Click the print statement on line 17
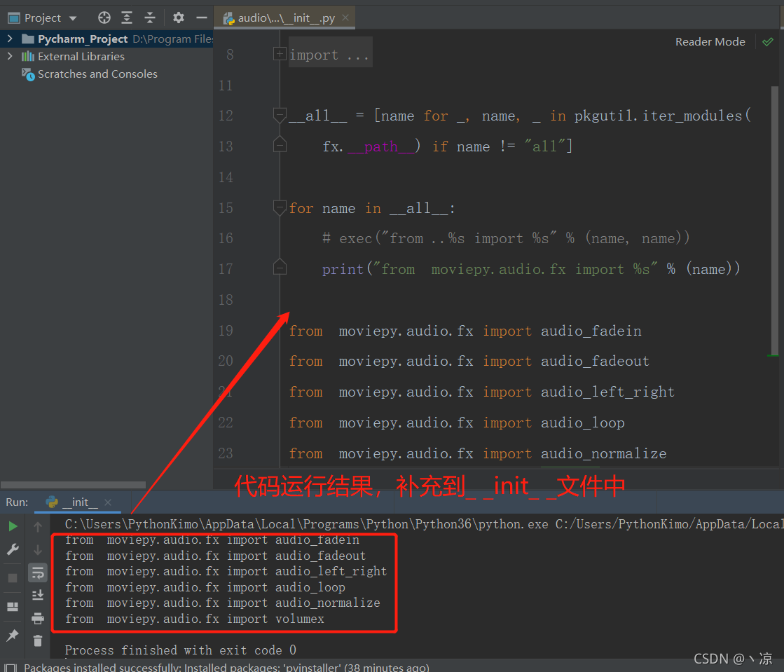Viewport: 784px width, 672px height. [531, 269]
